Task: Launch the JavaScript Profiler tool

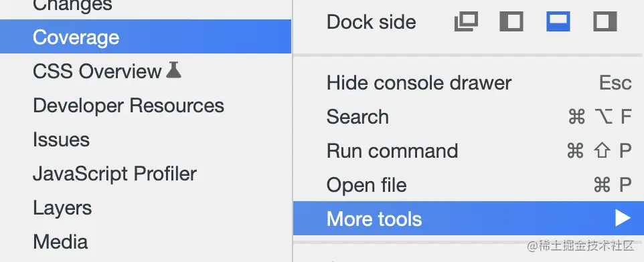Action: [114, 174]
